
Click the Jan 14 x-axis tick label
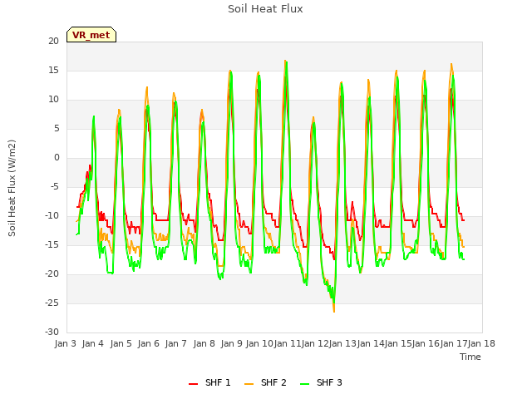coord(371,343)
